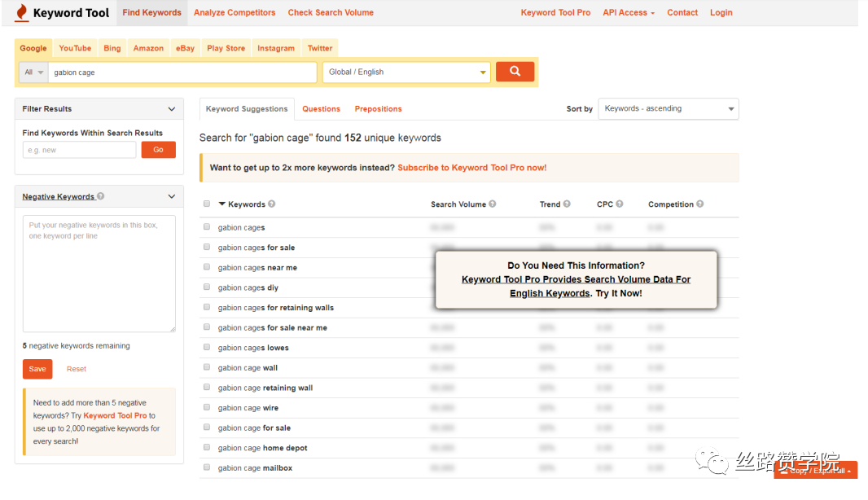Open the API Access dropdown menu
The width and height of the screenshot is (868, 500).
(x=629, y=12)
